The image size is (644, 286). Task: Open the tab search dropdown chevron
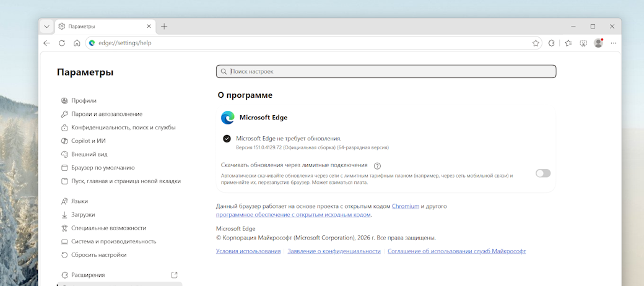[x=47, y=26]
